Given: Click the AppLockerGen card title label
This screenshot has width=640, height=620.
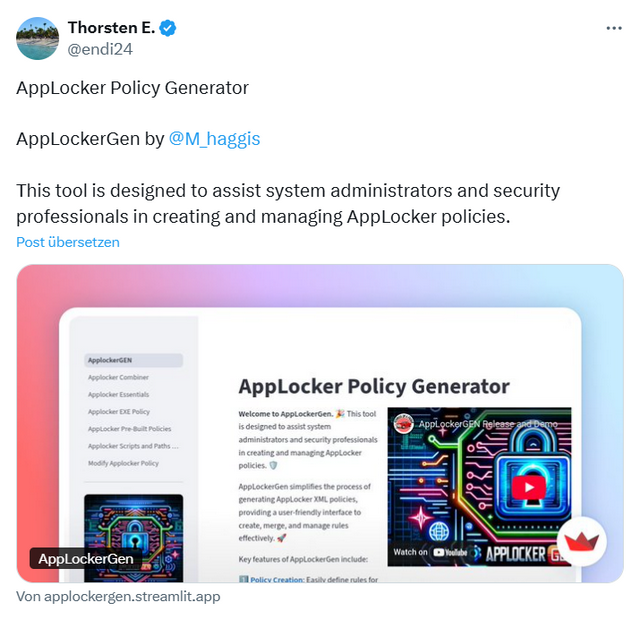Looking at the screenshot, I should click(x=86, y=559).
